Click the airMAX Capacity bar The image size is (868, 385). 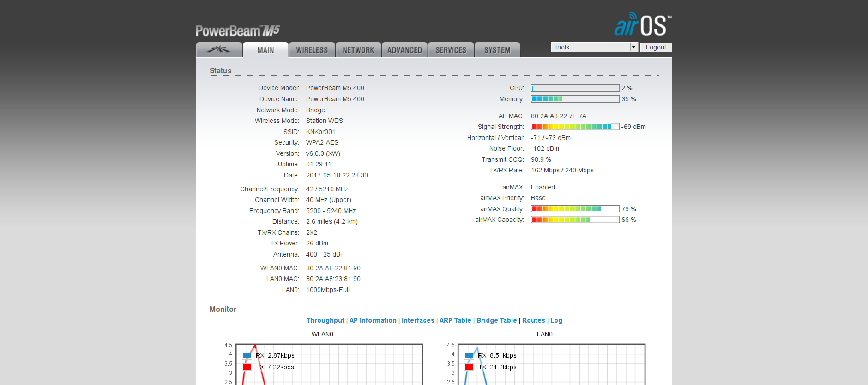[x=575, y=220]
